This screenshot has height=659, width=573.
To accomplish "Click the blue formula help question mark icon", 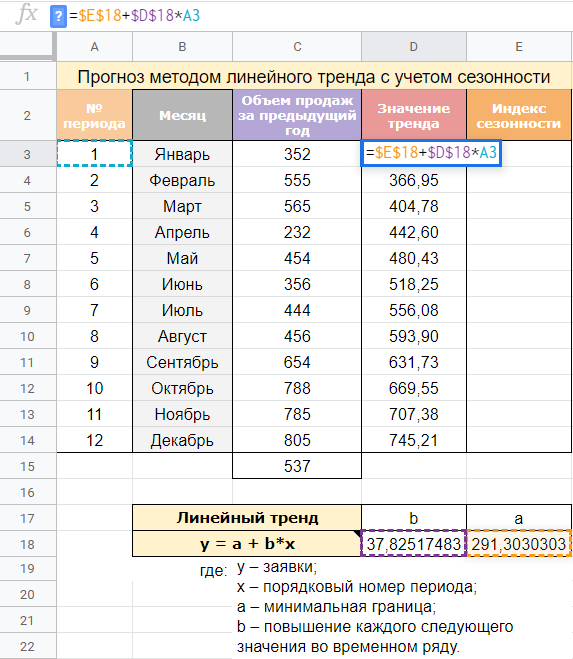I will pos(58,17).
